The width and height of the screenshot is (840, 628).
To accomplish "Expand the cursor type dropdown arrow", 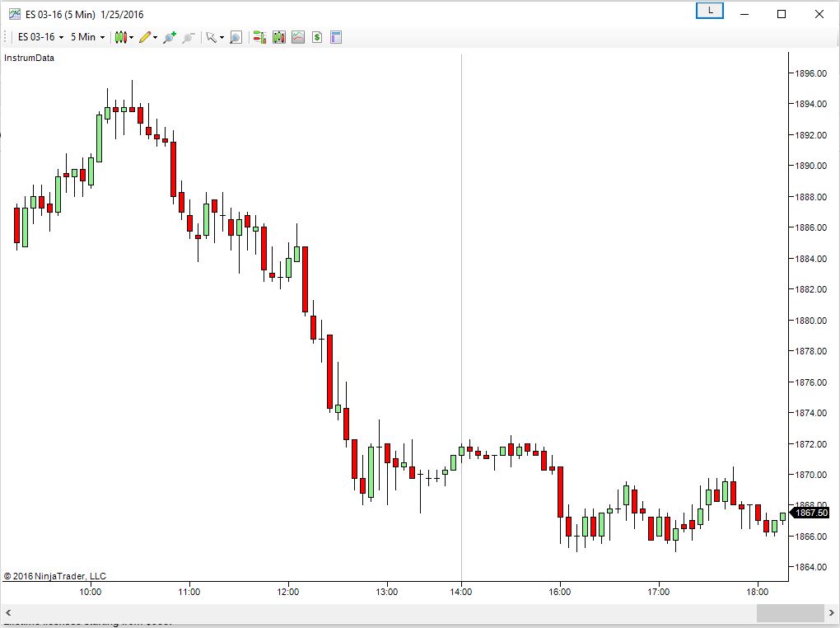I will [x=222, y=38].
